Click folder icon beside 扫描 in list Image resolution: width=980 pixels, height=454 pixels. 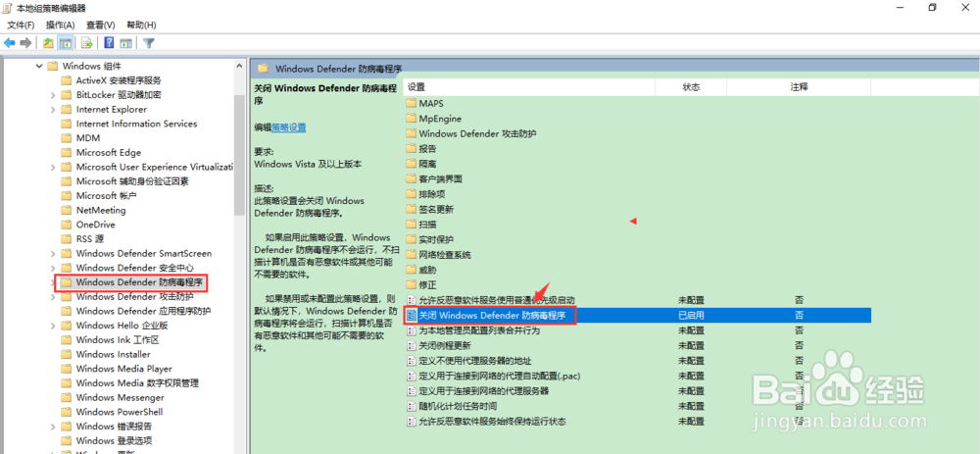click(411, 224)
